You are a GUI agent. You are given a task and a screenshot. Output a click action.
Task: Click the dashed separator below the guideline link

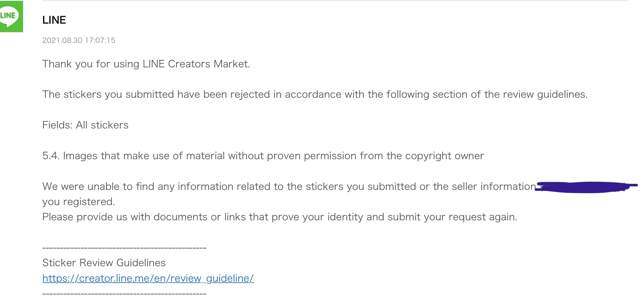tap(125, 294)
